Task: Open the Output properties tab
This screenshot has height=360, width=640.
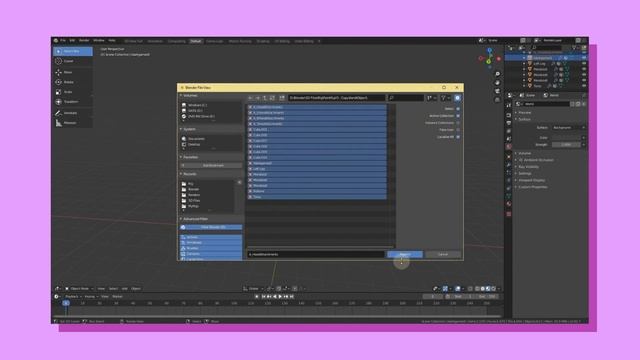Action: (x=509, y=123)
